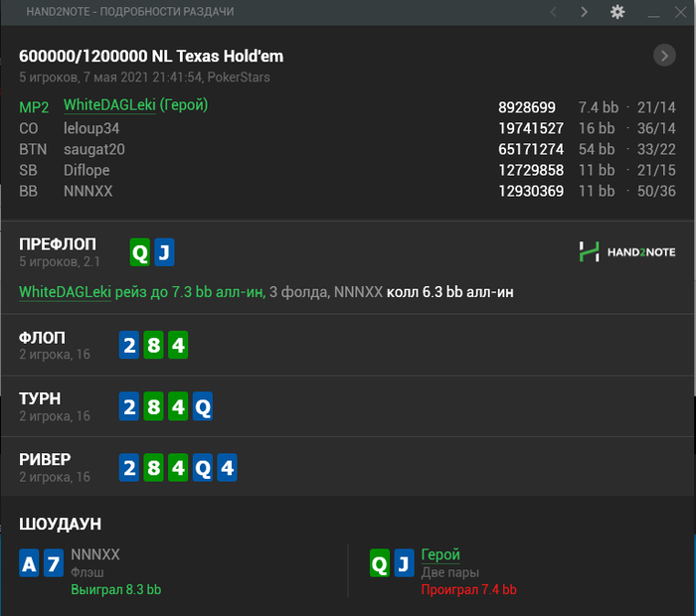
Task: Click the Герой link in showdown section
Action: click(x=440, y=554)
